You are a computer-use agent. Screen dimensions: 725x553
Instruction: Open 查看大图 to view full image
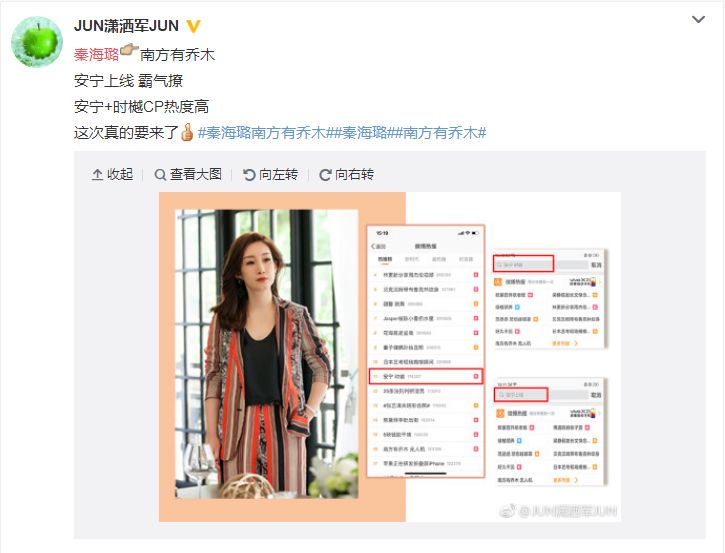[x=188, y=174]
